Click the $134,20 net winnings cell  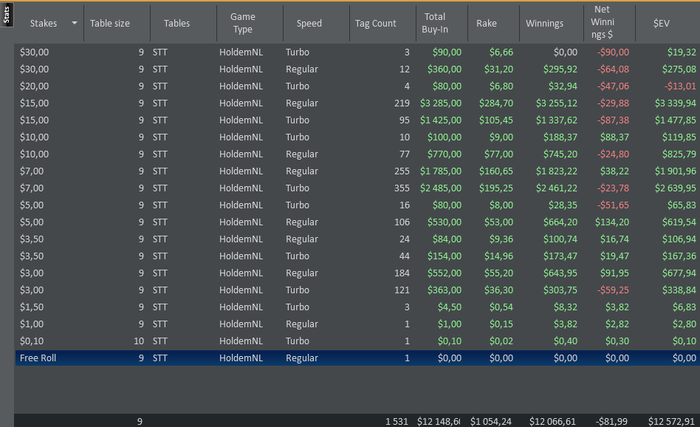612,222
